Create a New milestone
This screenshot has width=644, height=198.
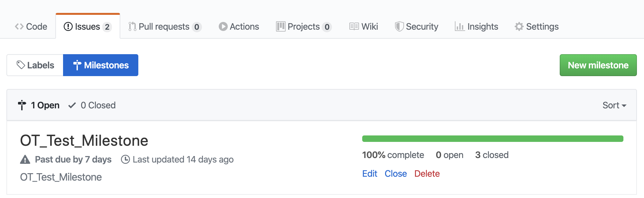598,65
